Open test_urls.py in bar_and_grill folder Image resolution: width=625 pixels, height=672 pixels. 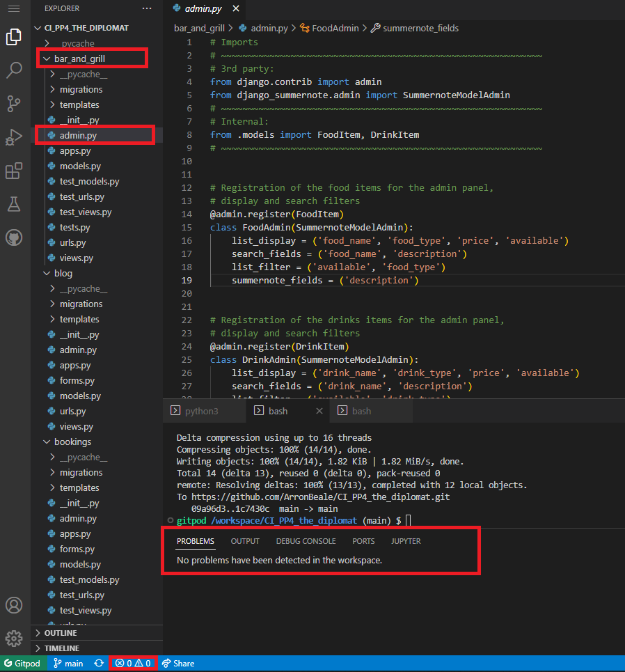pyautogui.click(x=82, y=196)
